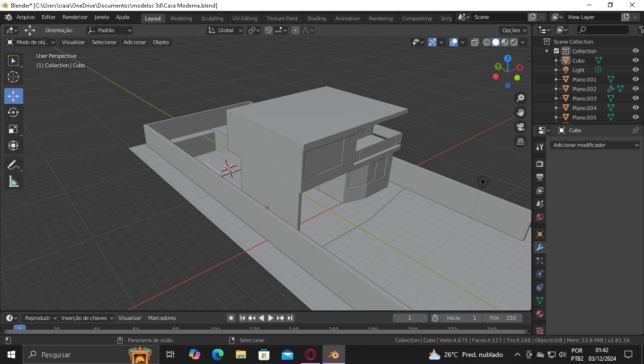Activate the Measure tool
Image resolution: width=644 pixels, height=364 pixels.
click(13, 181)
